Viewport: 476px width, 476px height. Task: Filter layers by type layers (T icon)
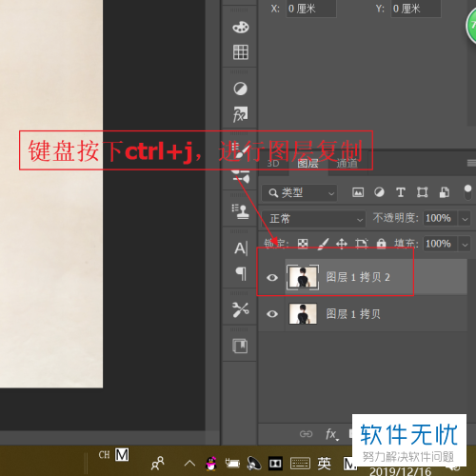point(401,192)
